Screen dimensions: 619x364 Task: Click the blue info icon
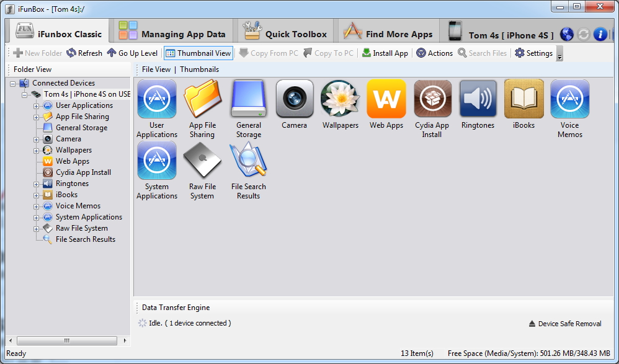[x=600, y=34]
